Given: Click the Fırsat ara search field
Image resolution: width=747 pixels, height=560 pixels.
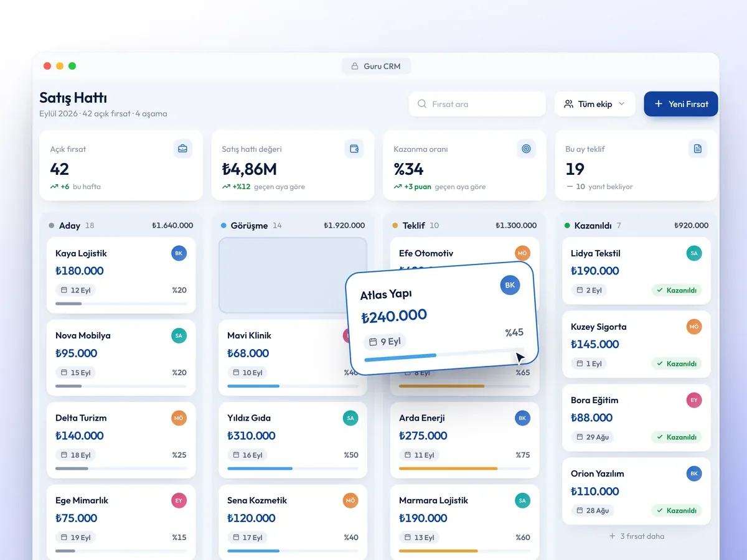Looking at the screenshot, I should [x=477, y=104].
